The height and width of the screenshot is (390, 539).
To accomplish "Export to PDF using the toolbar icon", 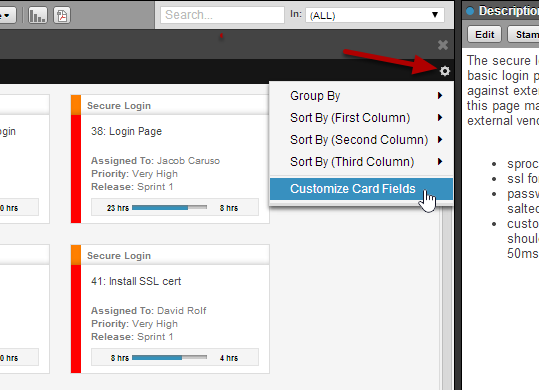I will pyautogui.click(x=62, y=15).
